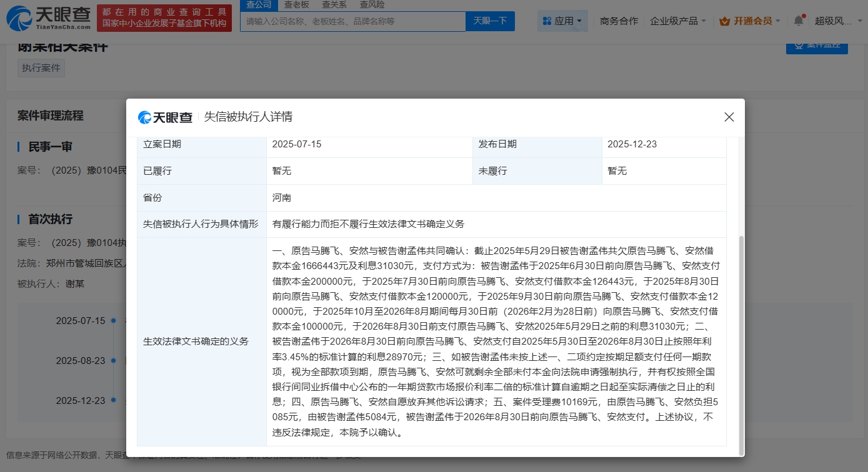This screenshot has width=868, height=472.
Task: Click the red notification dot on the bell
Action: 803,15
